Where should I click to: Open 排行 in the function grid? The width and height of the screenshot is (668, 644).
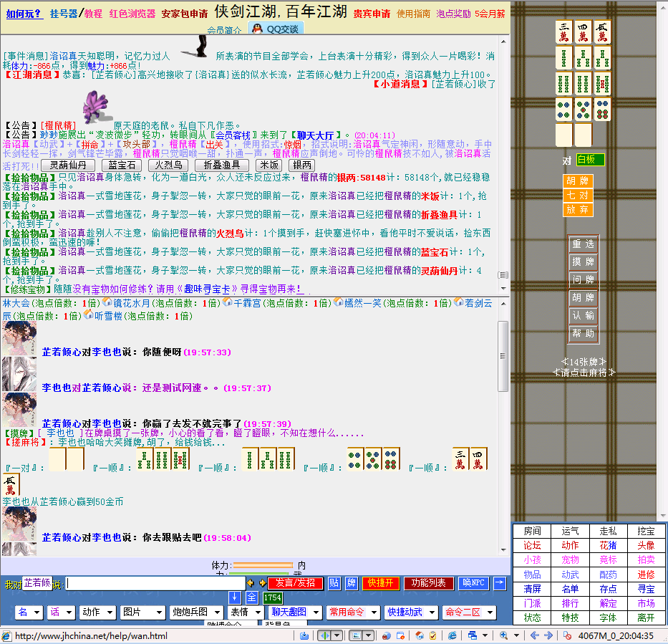pyautogui.click(x=570, y=603)
